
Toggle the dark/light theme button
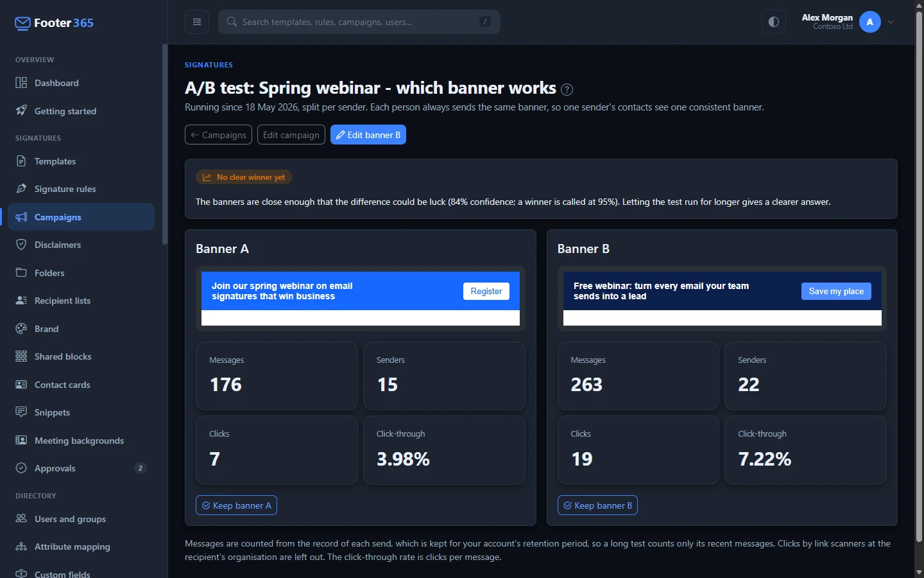pyautogui.click(x=774, y=22)
